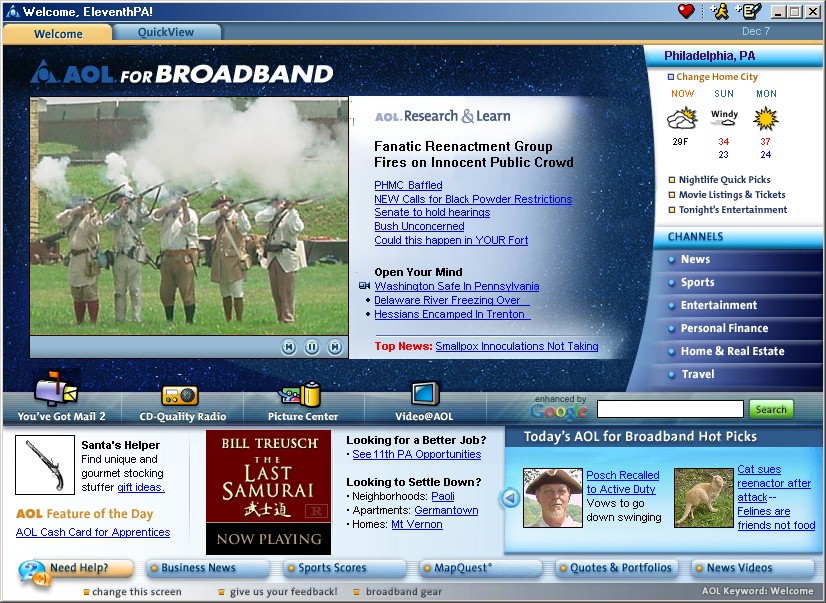
Task: Click the gift ideas link
Action: (141, 487)
